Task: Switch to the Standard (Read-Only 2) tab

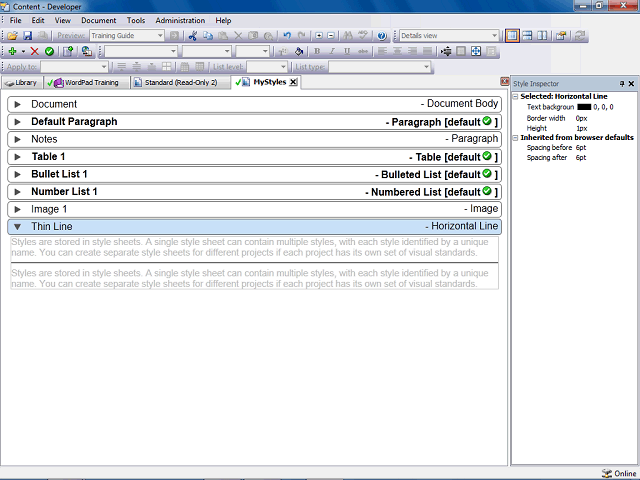Action: pyautogui.click(x=178, y=82)
